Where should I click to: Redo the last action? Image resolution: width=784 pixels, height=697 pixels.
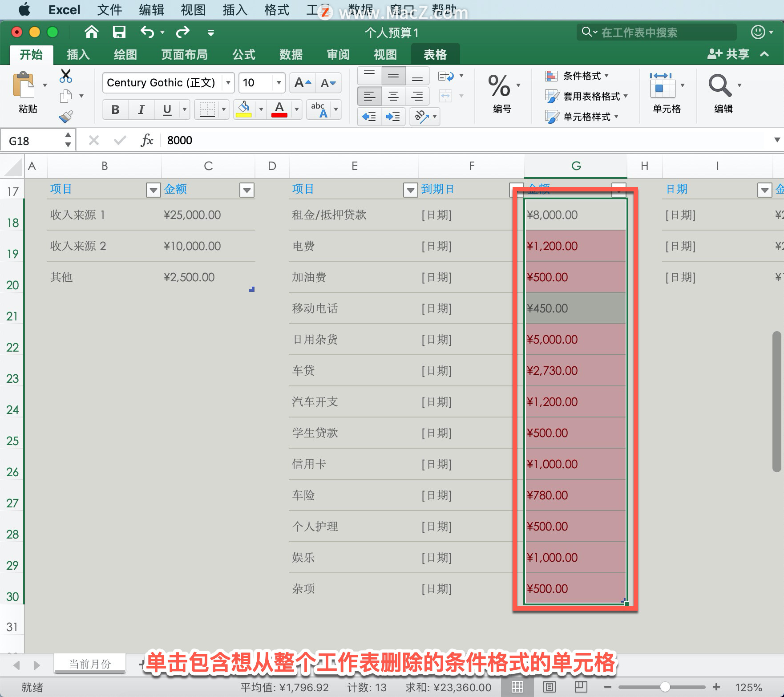tap(182, 32)
